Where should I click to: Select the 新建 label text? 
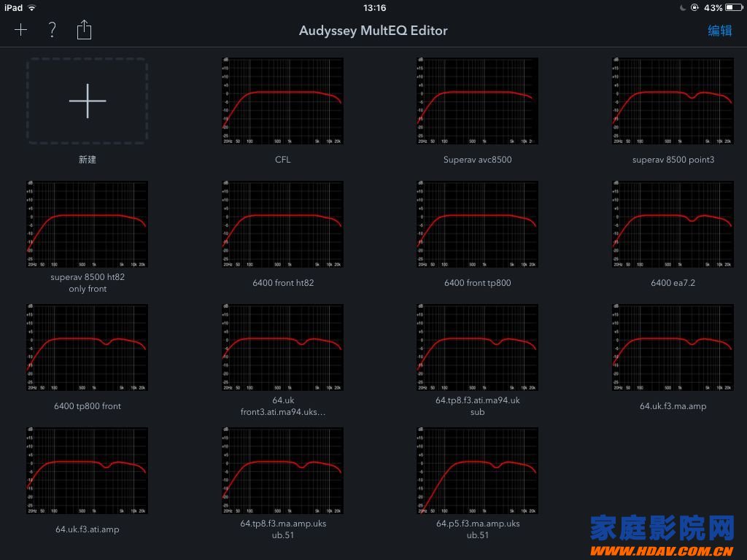tap(88, 160)
